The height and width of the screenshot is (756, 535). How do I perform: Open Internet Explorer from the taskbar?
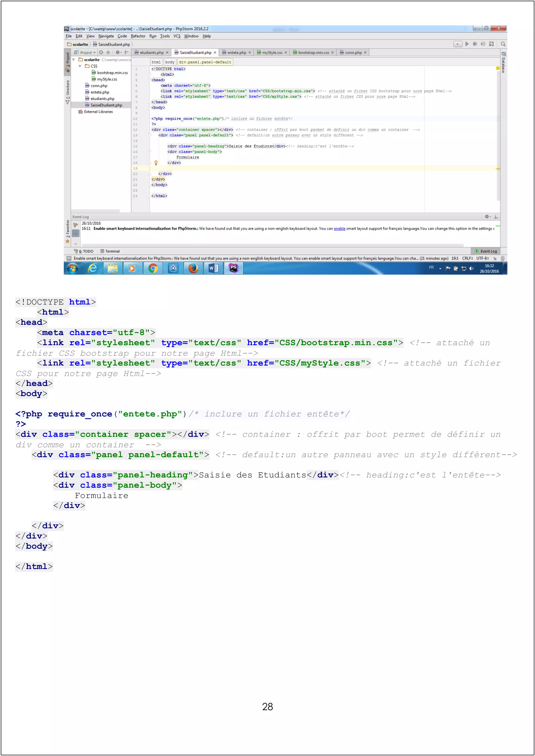[93, 269]
